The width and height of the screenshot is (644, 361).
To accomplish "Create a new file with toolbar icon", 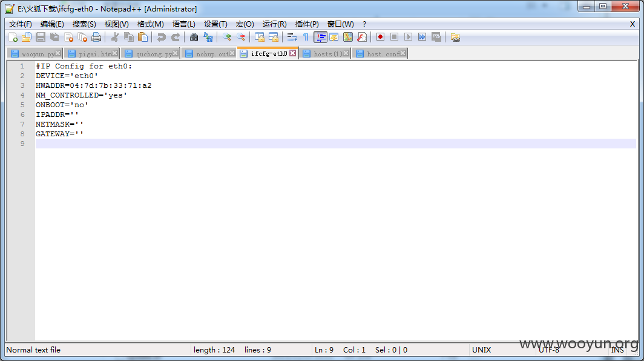I will (x=13, y=38).
